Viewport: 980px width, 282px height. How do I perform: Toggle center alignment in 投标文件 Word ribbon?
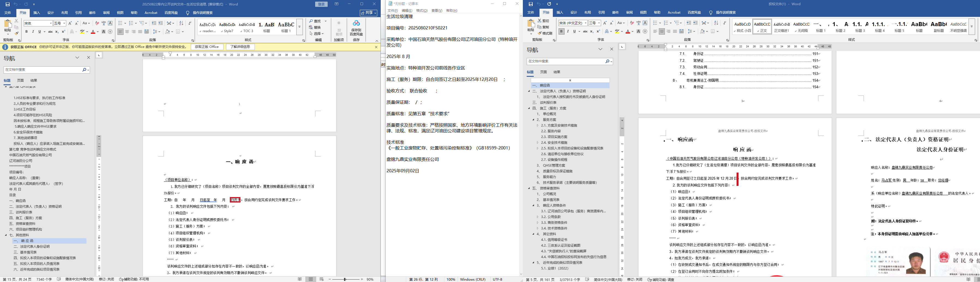coord(662,32)
